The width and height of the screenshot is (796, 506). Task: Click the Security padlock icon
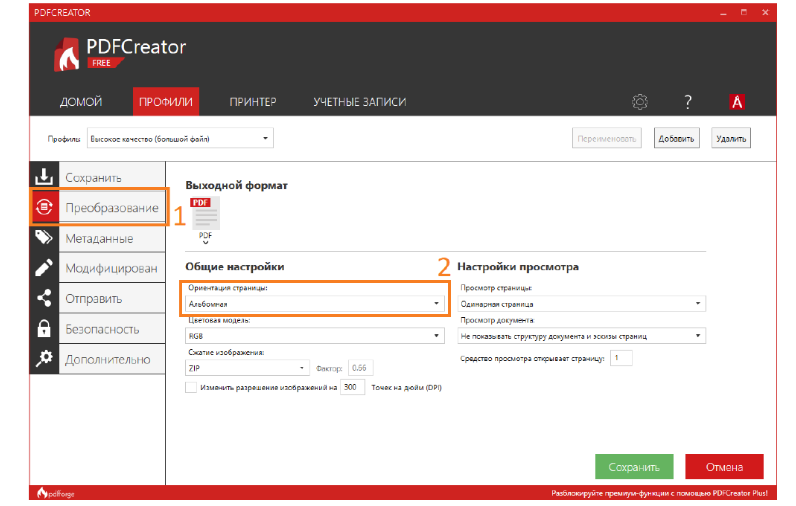44,328
